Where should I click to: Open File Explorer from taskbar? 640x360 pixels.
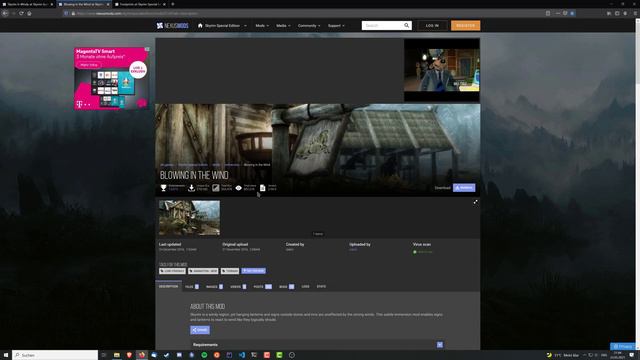click(116, 355)
